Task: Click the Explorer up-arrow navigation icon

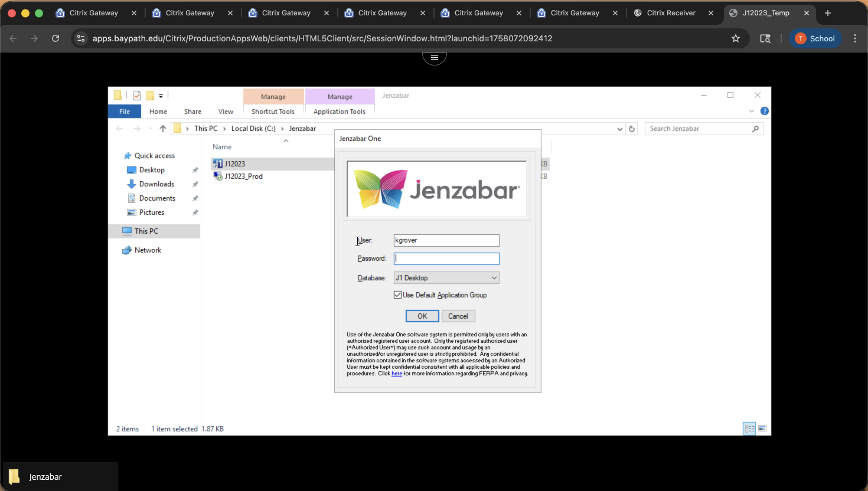Action: (x=163, y=129)
